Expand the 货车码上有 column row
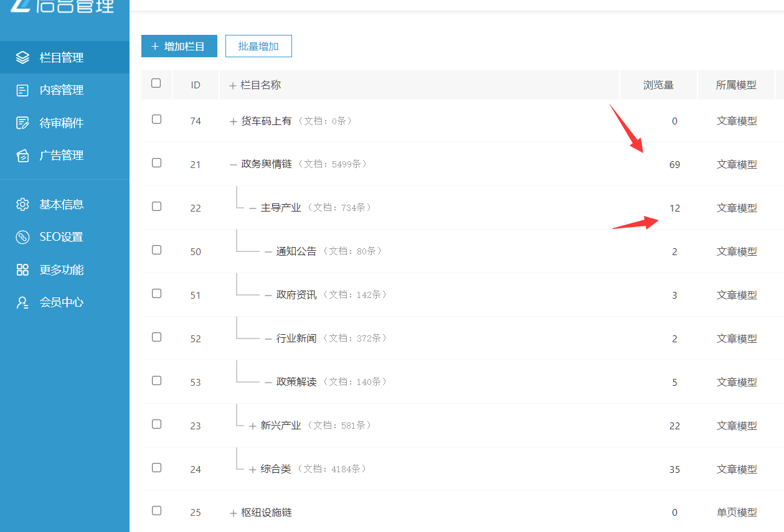784x532 pixels. [234, 122]
